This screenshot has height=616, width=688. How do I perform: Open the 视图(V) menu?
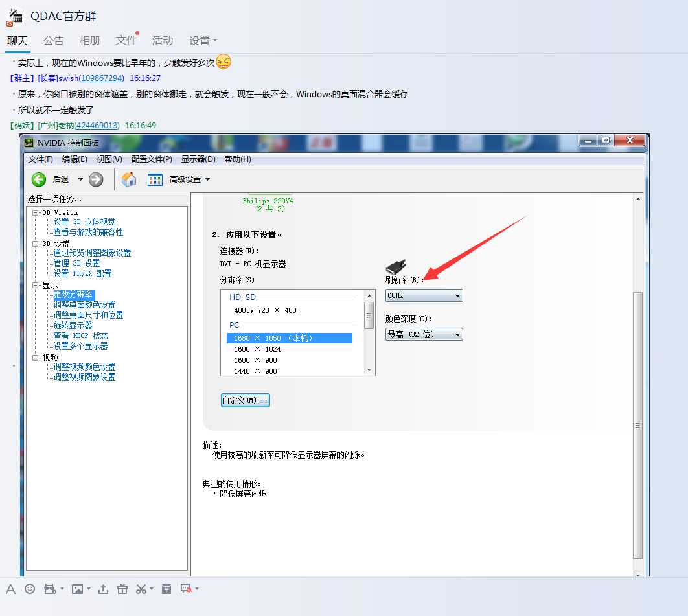109,159
